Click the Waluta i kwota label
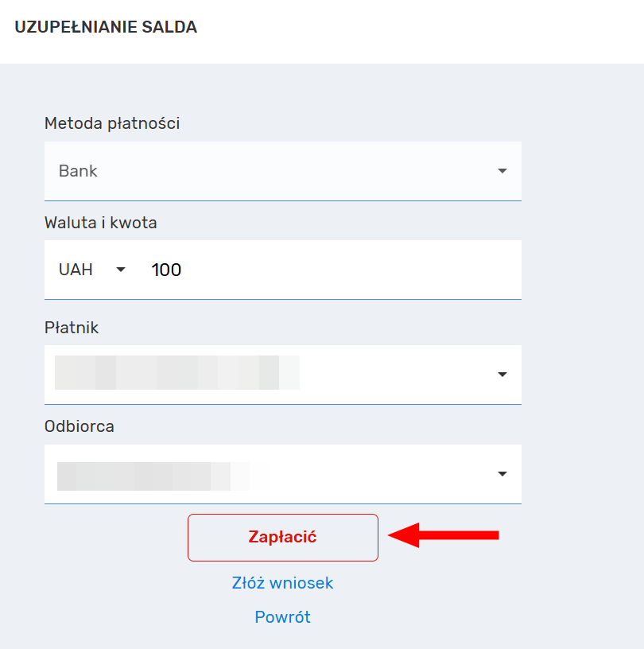The image size is (644, 649). tap(101, 223)
